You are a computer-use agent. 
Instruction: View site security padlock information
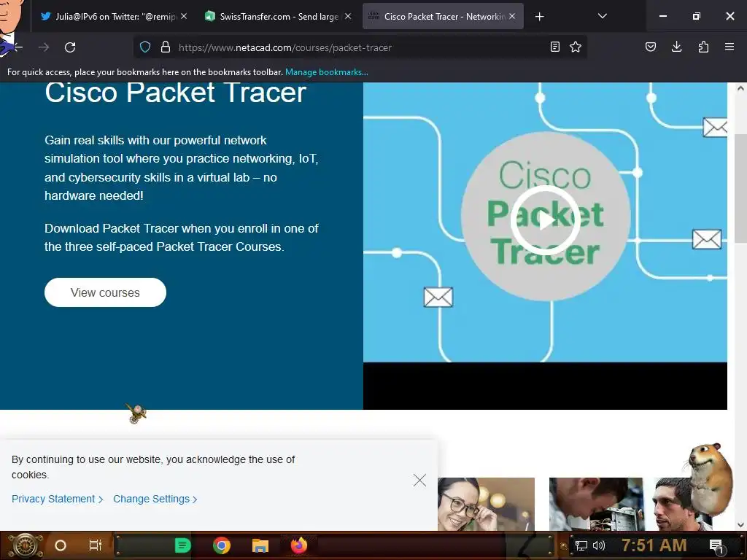coord(166,47)
